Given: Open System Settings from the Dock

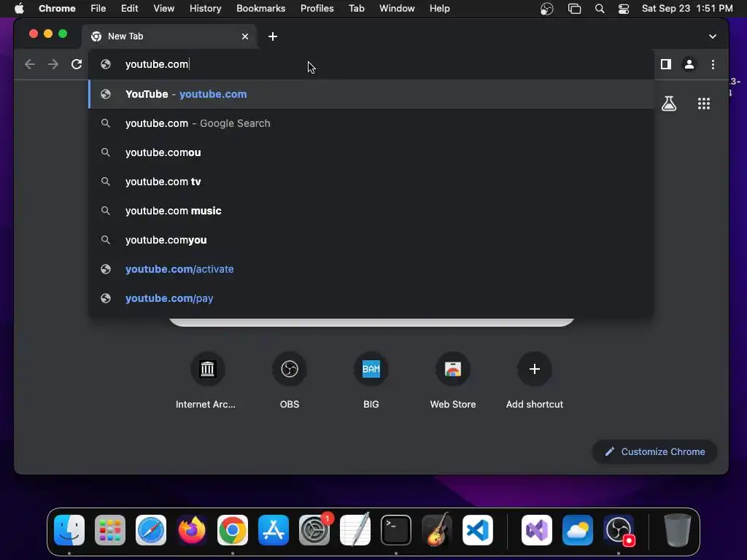Looking at the screenshot, I should tap(314, 530).
